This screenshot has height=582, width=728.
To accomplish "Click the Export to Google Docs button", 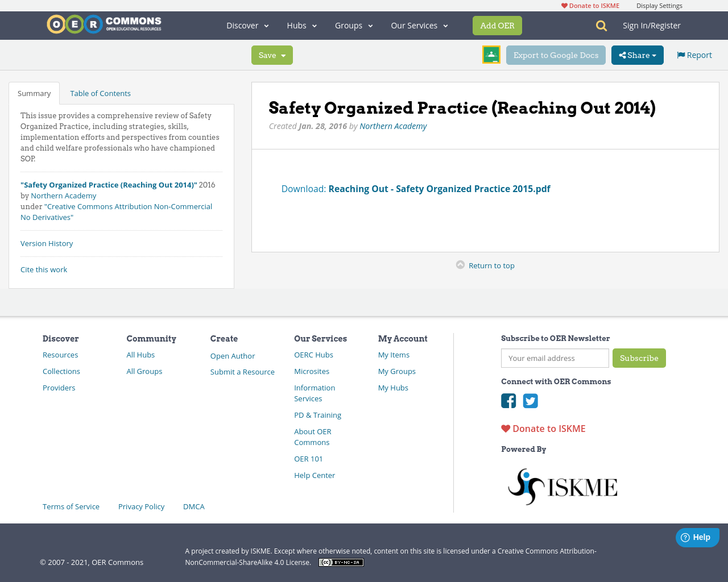I will coord(556,55).
